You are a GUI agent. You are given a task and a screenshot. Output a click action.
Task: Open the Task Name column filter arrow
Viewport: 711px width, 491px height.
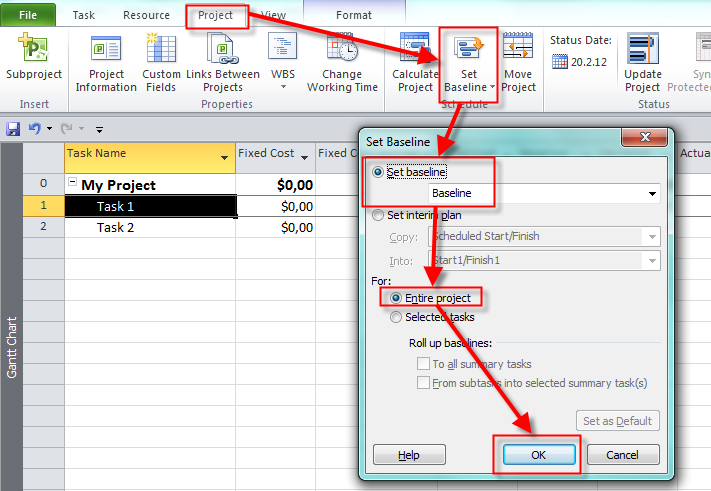point(224,158)
